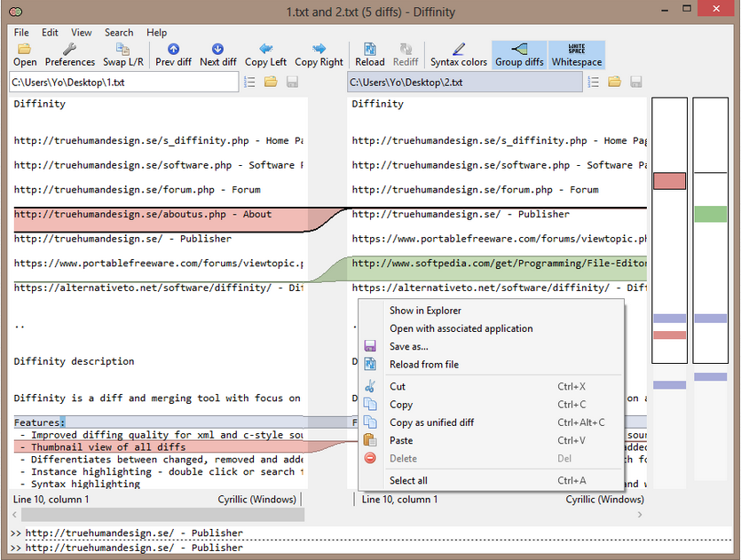Save right file with disk icon
The width and height of the screenshot is (741, 560).
click(636, 83)
